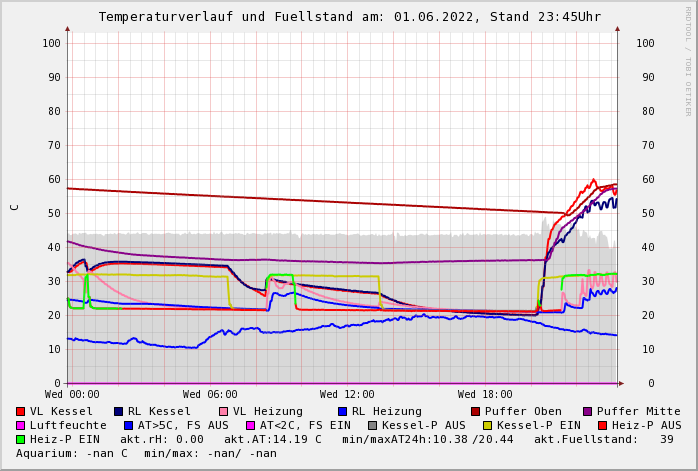
Task: Click the dark blue RL Kessel legend swatch
Action: 118,411
